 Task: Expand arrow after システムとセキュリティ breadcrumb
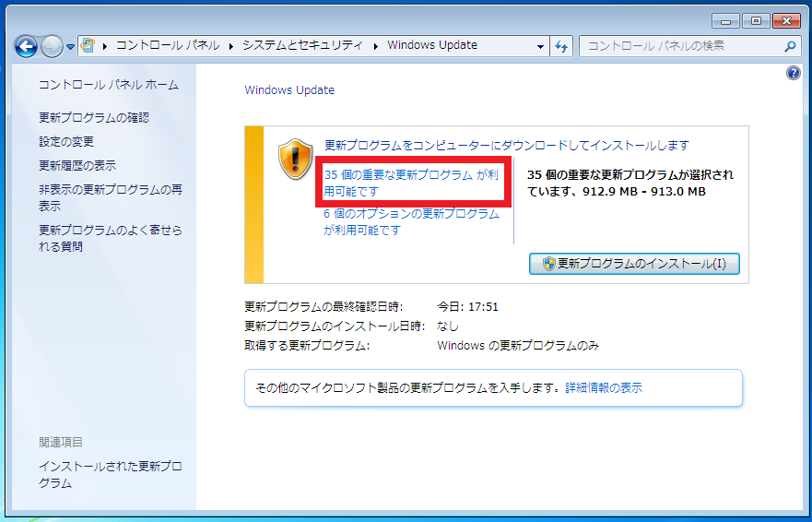pos(375,46)
